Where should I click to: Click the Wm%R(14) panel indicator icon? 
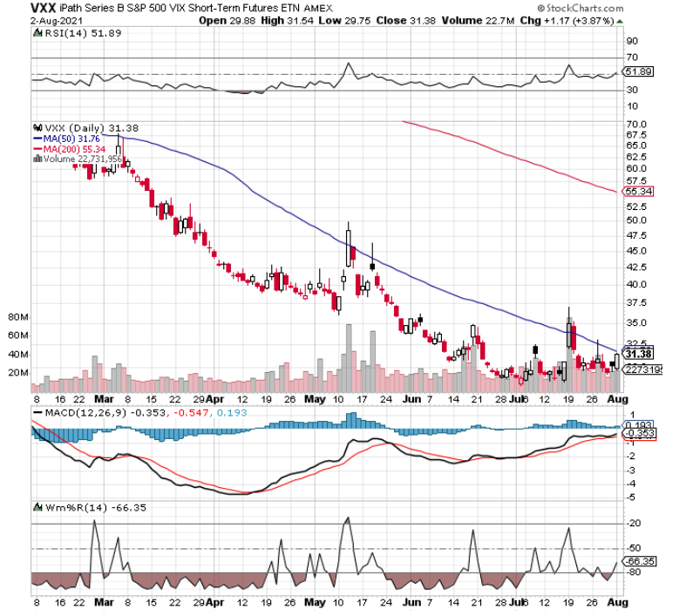tap(37, 507)
